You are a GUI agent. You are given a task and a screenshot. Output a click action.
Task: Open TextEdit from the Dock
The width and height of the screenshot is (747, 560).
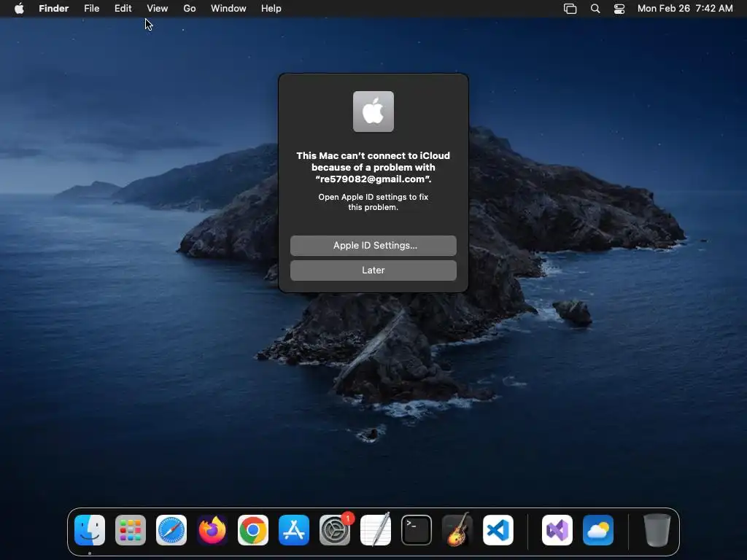coord(376,530)
